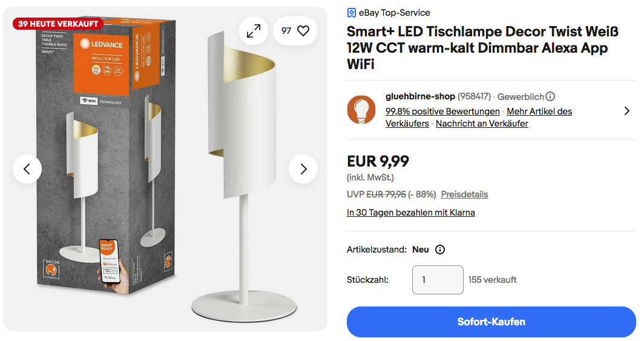The width and height of the screenshot is (644, 341).
Task: Show previous product image
Action: (x=27, y=169)
